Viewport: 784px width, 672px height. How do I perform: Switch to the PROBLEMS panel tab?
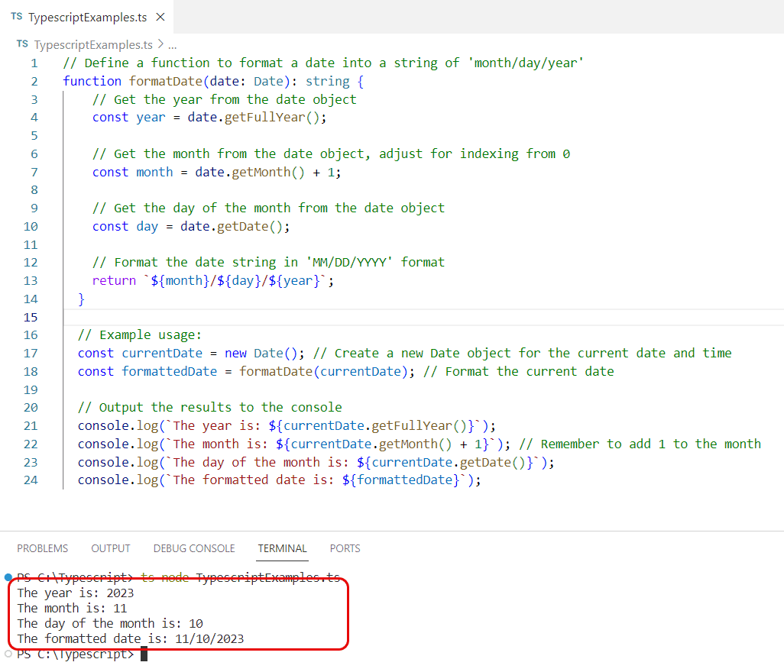click(43, 548)
